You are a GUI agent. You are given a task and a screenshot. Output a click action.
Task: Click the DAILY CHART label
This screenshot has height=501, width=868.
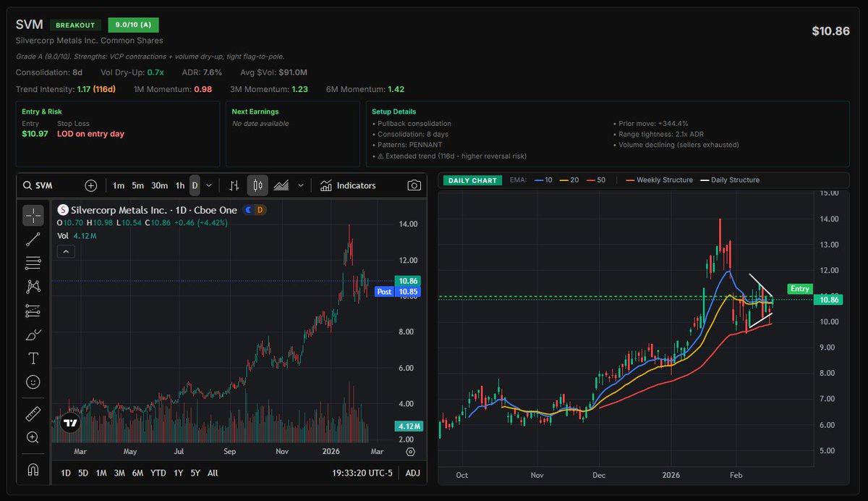472,180
